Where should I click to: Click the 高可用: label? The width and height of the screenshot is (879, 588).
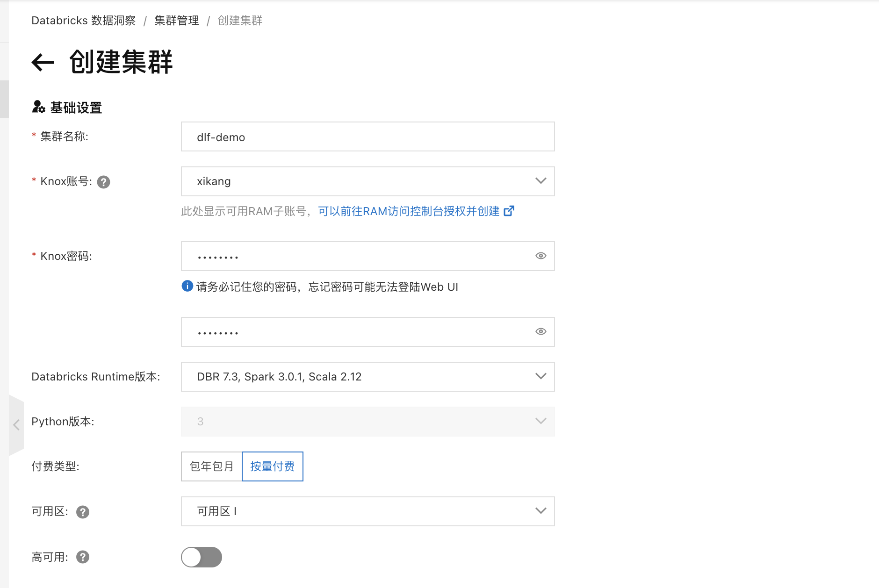(x=50, y=557)
